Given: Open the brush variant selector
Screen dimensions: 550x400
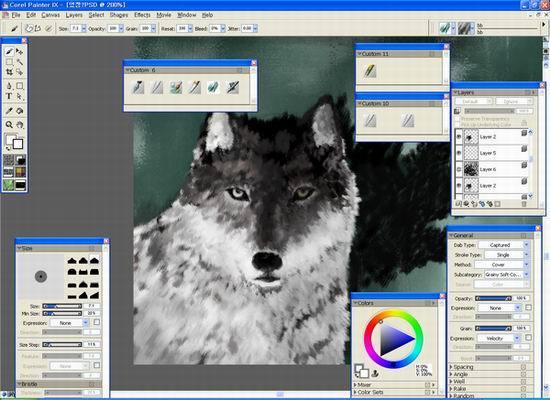Looking at the screenshot, I should [467, 28].
